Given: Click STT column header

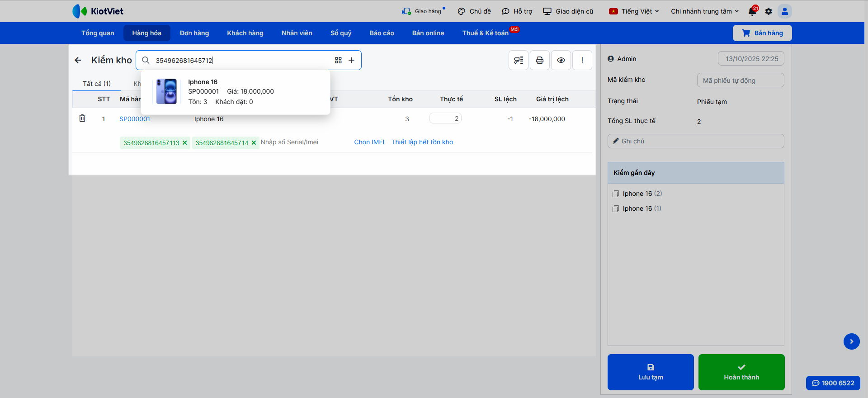Looking at the screenshot, I should coord(104,99).
